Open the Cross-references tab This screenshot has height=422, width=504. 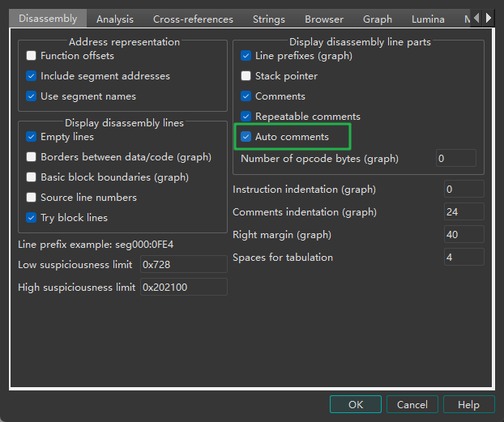click(x=193, y=19)
